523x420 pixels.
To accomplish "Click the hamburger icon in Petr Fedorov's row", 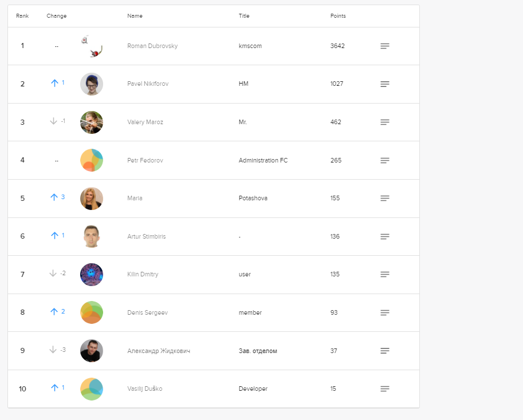I will tap(385, 160).
